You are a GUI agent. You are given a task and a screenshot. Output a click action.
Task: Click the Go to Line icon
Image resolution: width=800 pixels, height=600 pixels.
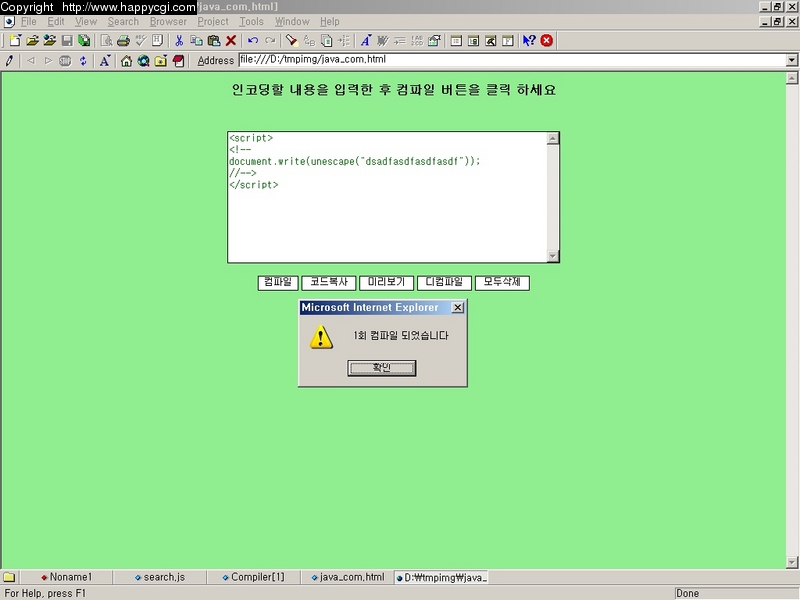click(x=344, y=41)
